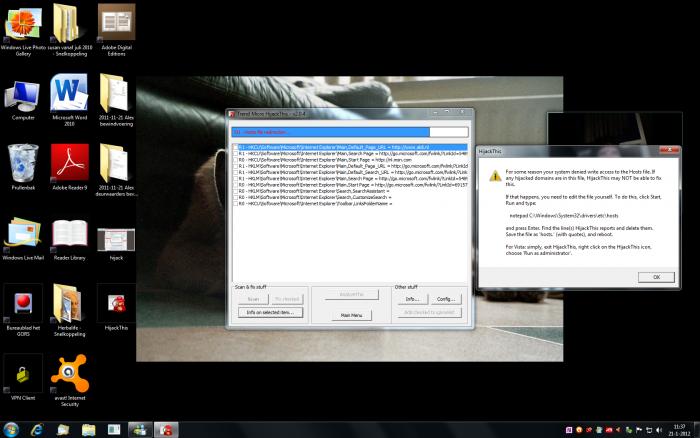Close the HijackThis warning dialog with X
Image resolution: width=700 pixels, height=438 pixels.
click(669, 150)
